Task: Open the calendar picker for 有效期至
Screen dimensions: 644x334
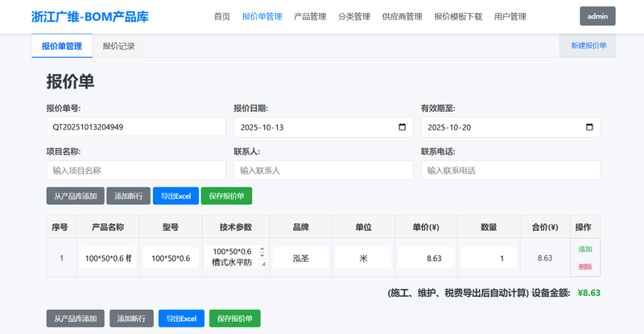Action: click(x=589, y=127)
